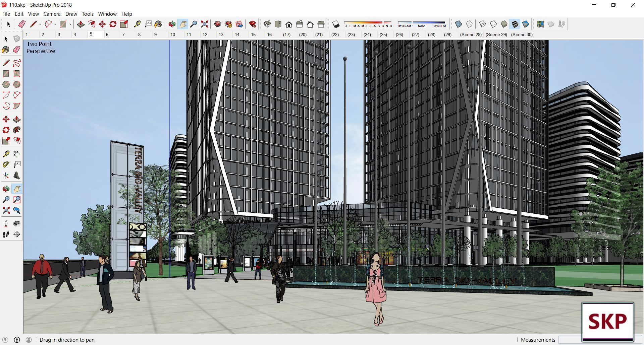Switch to scene tab (Scene 28)
Image resolution: width=644 pixels, height=345 pixels.
pos(471,34)
